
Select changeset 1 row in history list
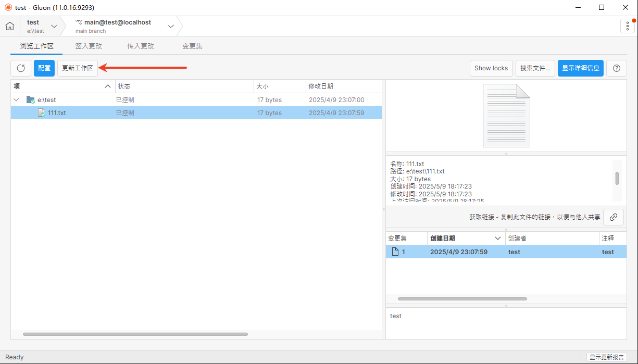pyautogui.click(x=469, y=252)
